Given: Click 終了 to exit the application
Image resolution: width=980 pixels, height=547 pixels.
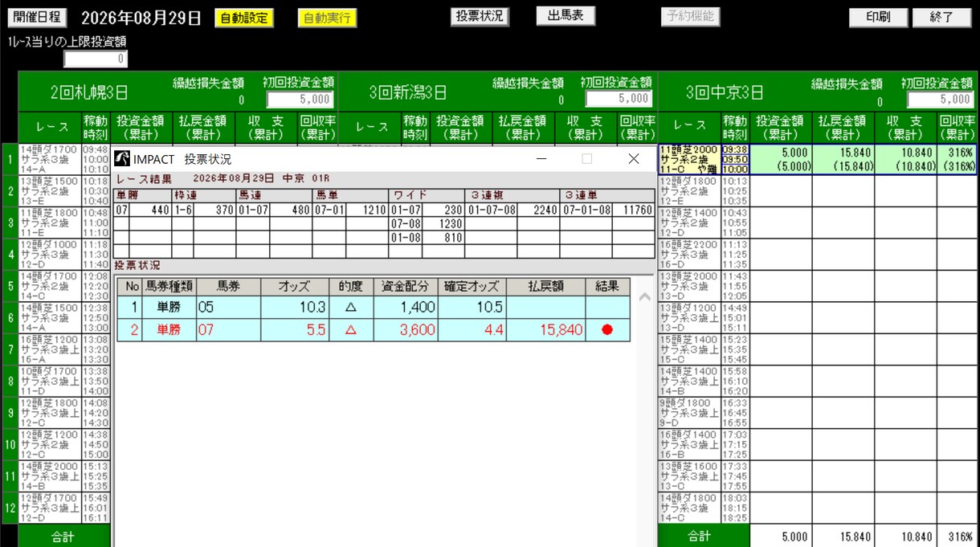Looking at the screenshot, I should (941, 18).
